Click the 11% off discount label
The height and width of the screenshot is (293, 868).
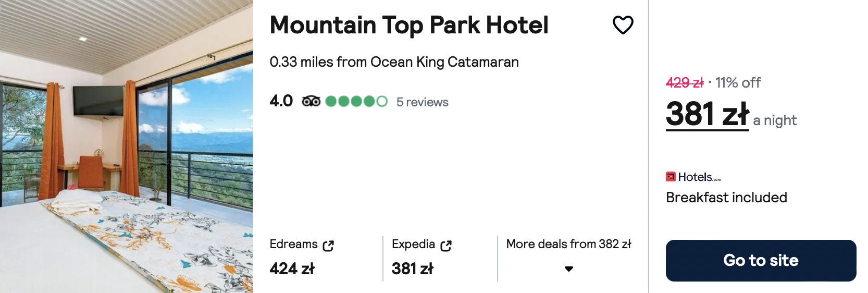(x=738, y=82)
